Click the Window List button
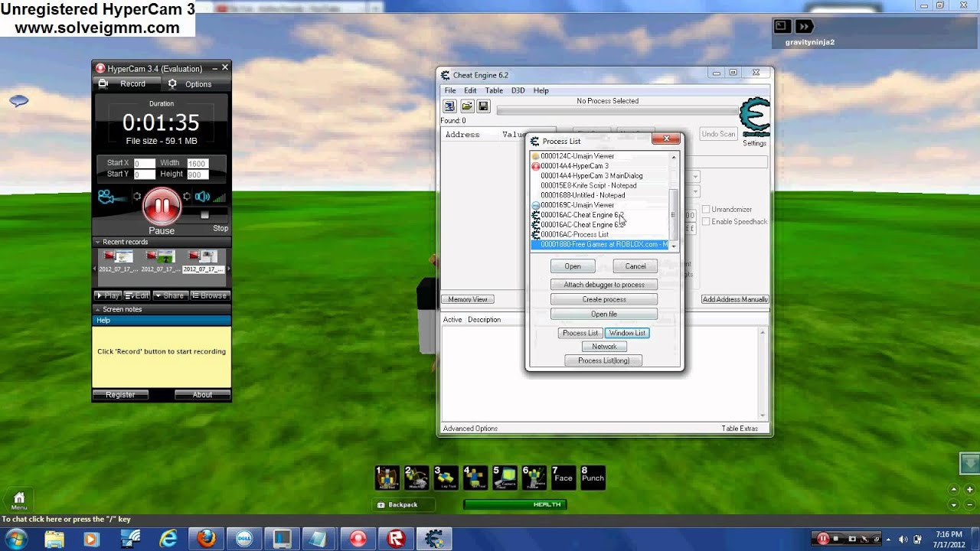 627,333
